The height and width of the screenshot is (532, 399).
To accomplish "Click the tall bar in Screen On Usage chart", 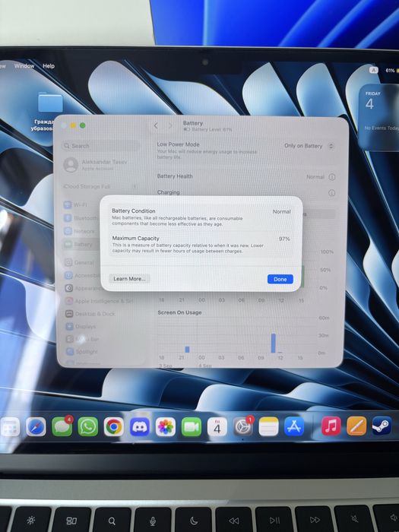I will tap(273, 343).
